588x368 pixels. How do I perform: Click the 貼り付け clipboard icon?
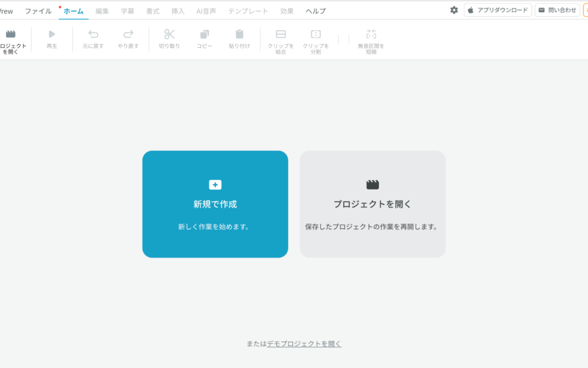239,34
